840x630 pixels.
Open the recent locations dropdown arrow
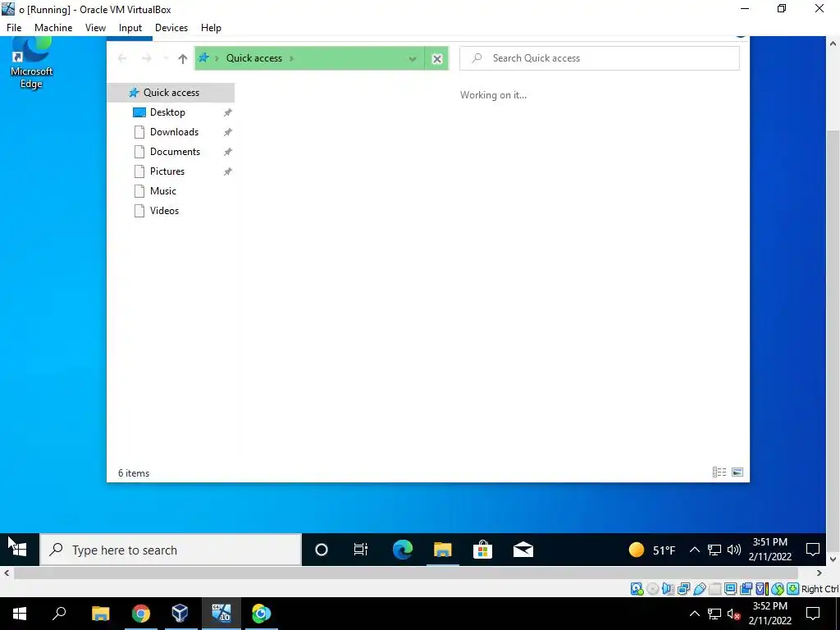166,58
